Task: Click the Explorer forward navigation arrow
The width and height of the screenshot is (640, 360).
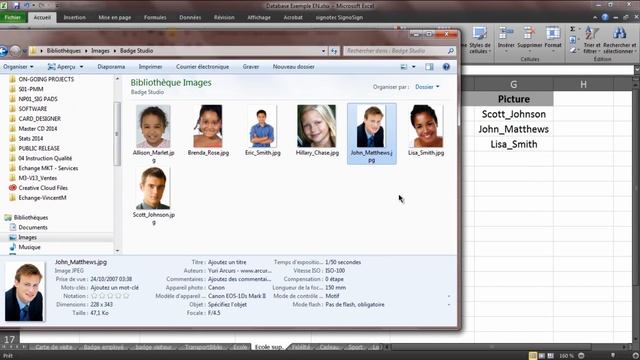Action: [x=15, y=51]
